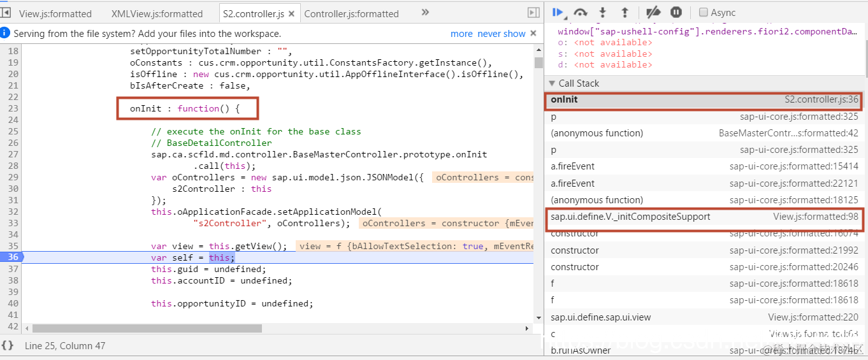Open the Controller.js:formatted tab

pos(351,13)
